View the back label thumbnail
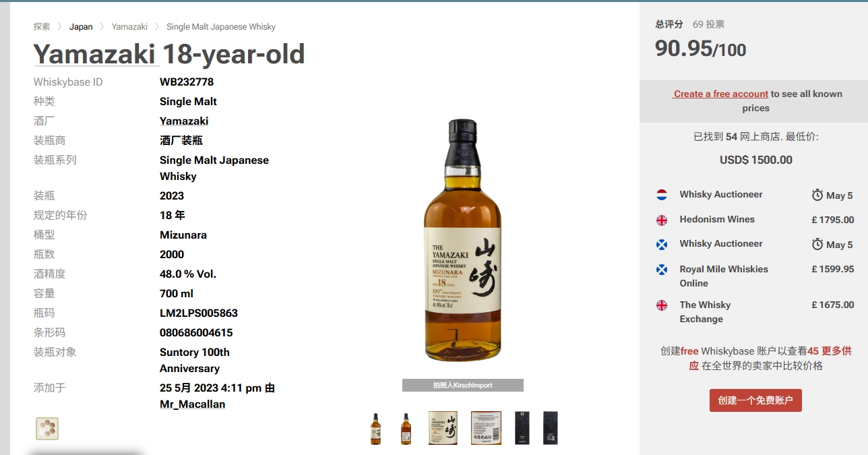Screen dimensions: 868x455 pos(486,428)
